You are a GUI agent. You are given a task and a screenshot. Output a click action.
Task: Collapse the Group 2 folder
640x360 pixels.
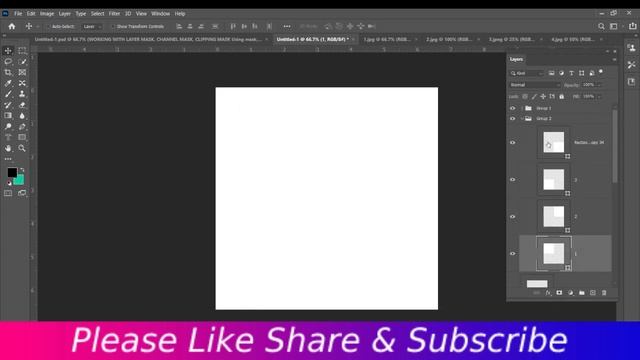522,118
